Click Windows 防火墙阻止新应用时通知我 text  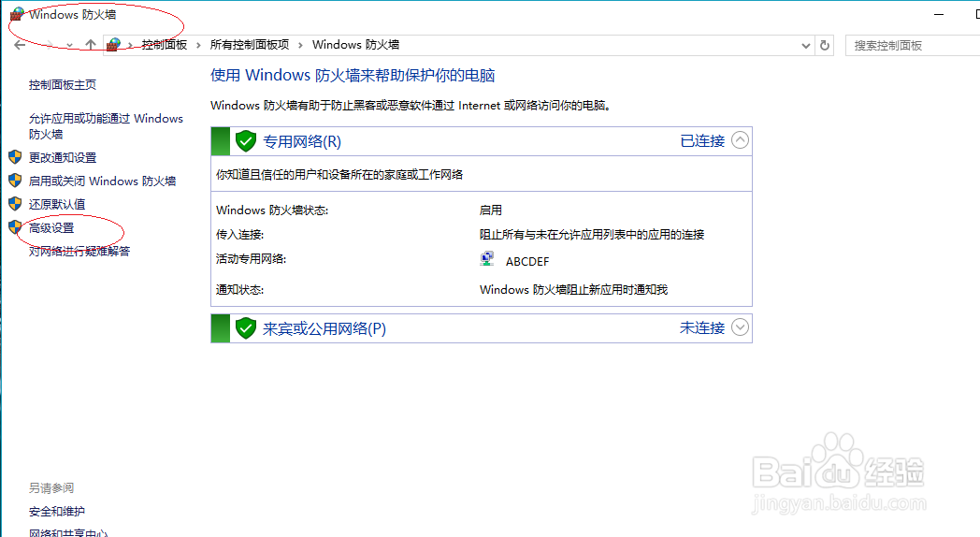(574, 289)
